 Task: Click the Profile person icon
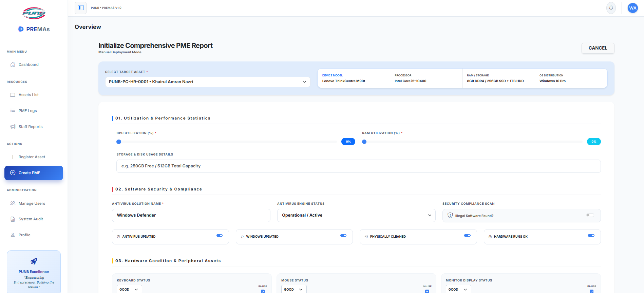tap(13, 235)
